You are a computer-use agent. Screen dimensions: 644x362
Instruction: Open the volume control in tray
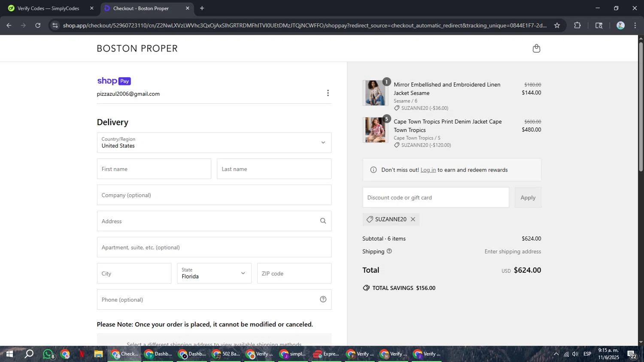click(x=575, y=354)
